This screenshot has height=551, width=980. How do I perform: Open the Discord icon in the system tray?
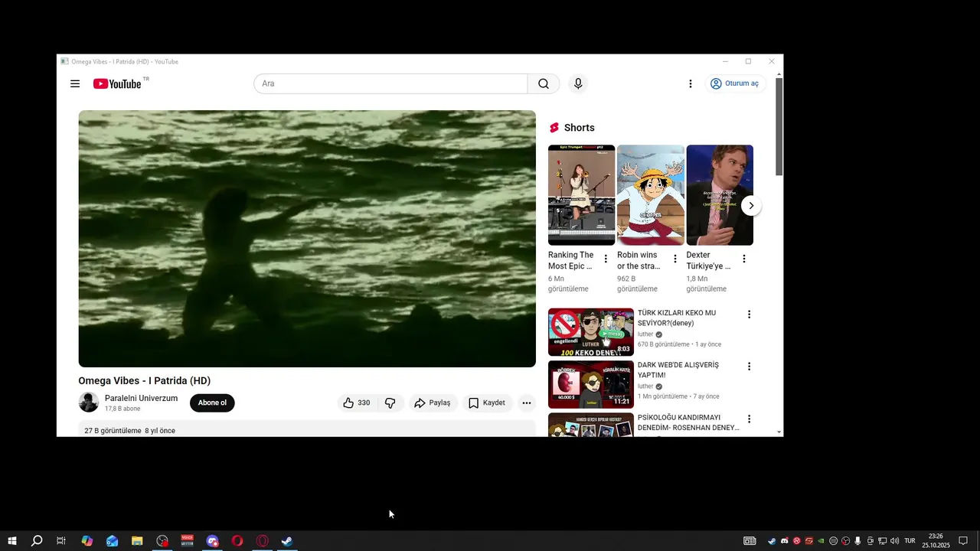tap(784, 541)
